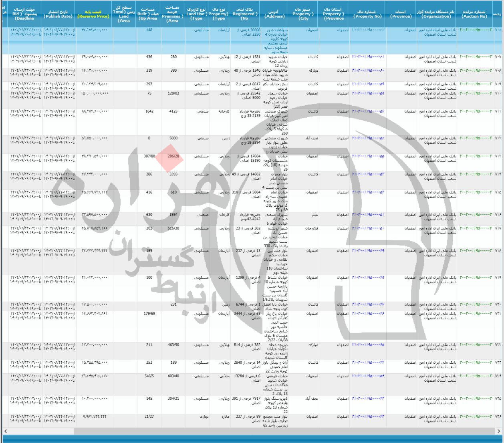Sort by the Reserve Price column header
Image resolution: width=504 pixels, height=443 pixels.
click(93, 14)
